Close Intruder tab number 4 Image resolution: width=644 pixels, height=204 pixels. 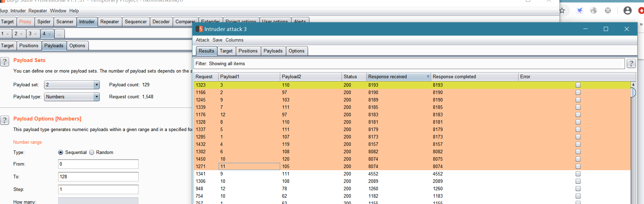49,34
